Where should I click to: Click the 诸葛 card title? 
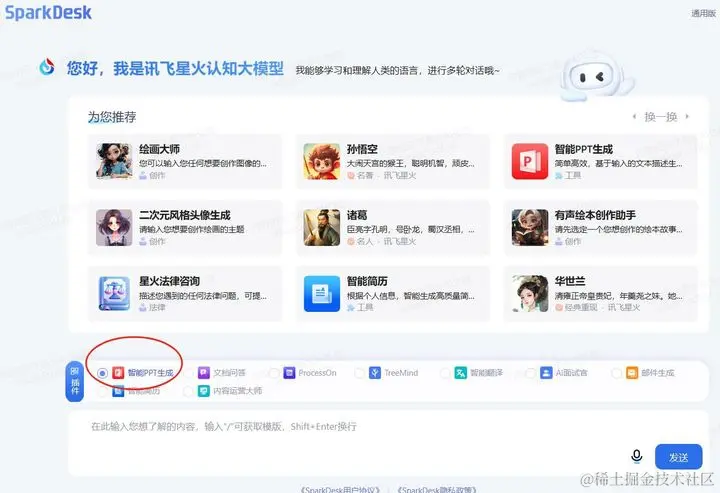(x=357, y=215)
